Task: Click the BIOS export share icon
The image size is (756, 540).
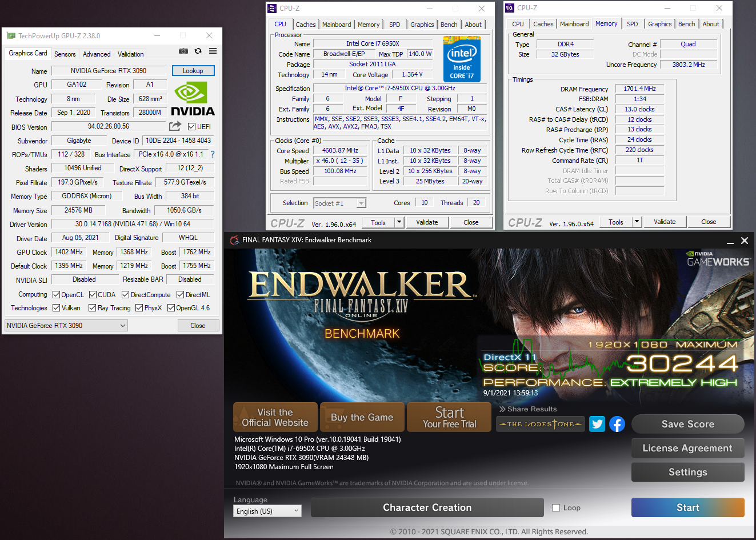Action: 175,126
